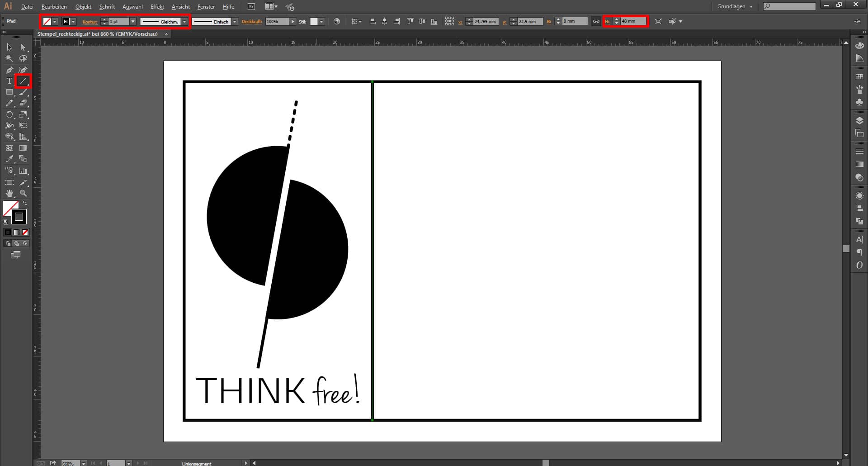Viewport: 868px width, 466px height.
Task: Swap fill and stroke colors
Action: [x=24, y=203]
